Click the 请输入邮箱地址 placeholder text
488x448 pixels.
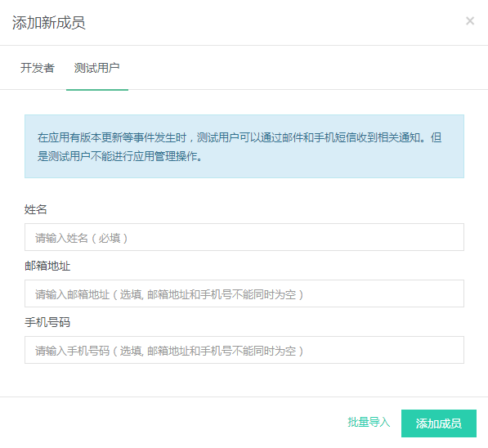tap(169, 294)
